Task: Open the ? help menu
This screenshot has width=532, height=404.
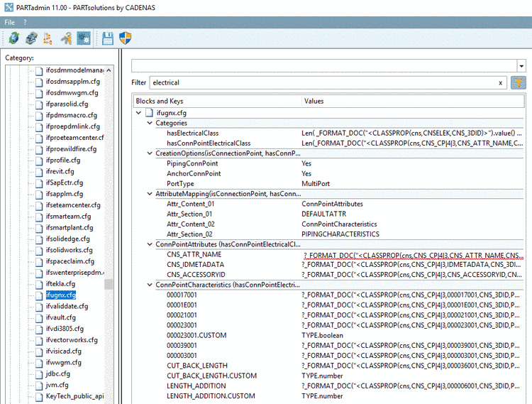Action: (x=25, y=22)
